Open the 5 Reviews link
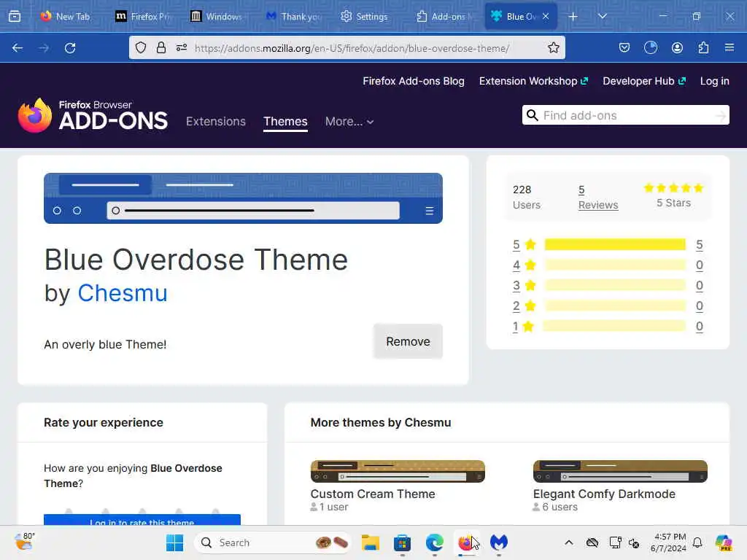The width and height of the screenshot is (747, 560). pyautogui.click(x=598, y=197)
